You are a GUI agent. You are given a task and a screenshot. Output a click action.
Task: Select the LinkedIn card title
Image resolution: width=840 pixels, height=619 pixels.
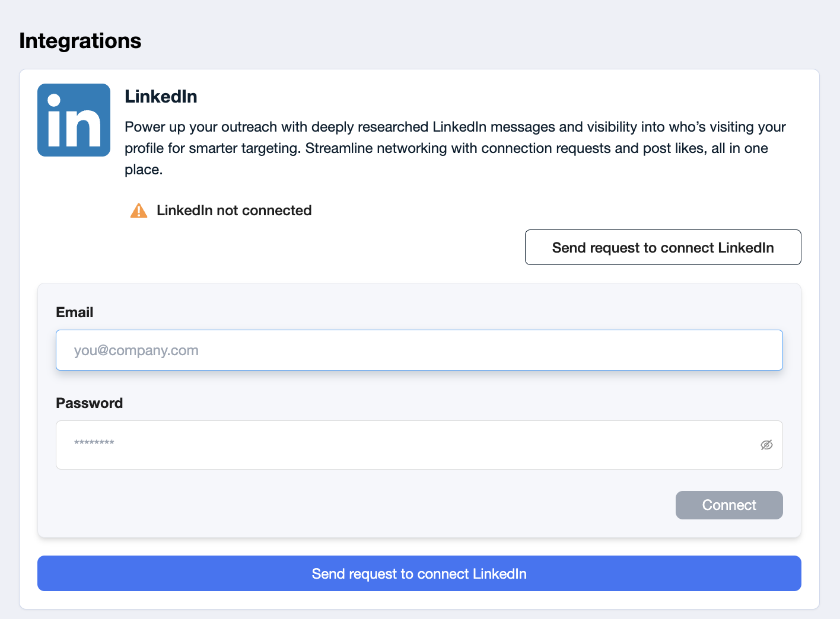point(161,97)
